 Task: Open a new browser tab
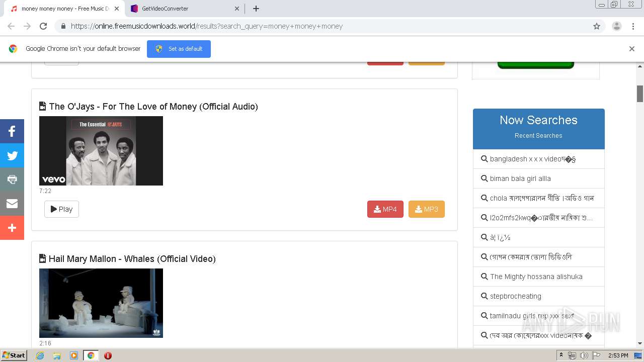256,9
